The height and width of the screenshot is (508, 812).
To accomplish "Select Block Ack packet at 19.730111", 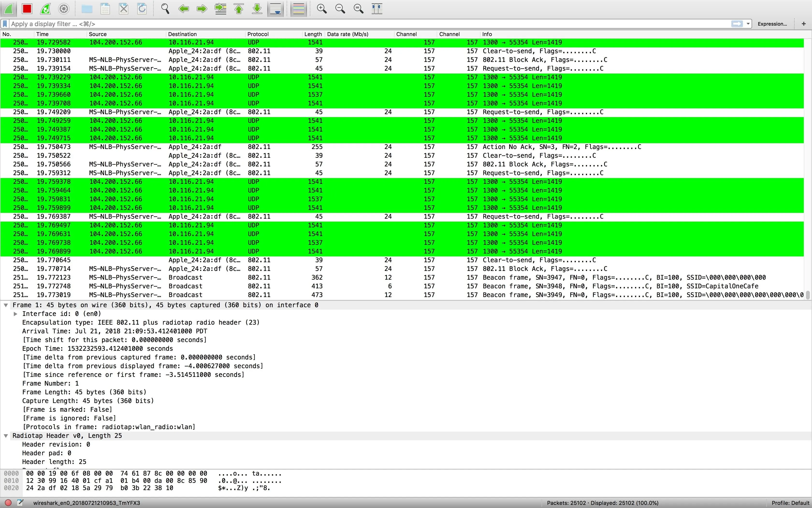I will pos(402,60).
